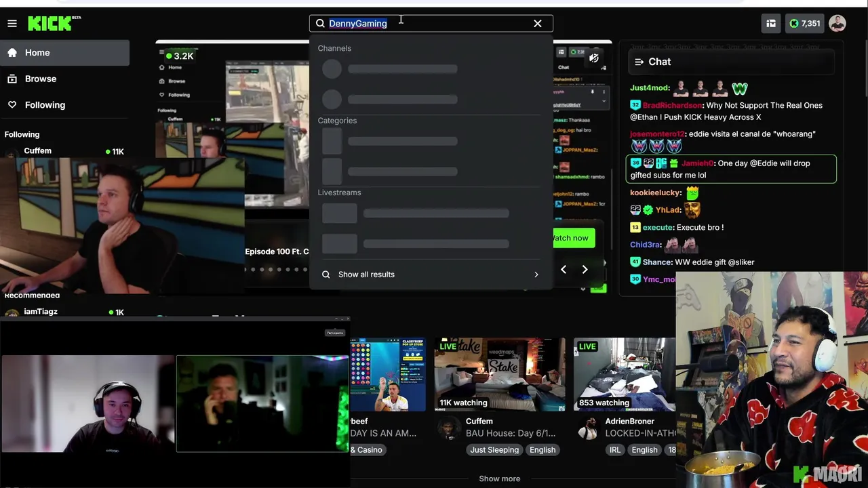Click YhLad's chat username
Image resolution: width=868 pixels, height=488 pixels.
click(x=668, y=211)
